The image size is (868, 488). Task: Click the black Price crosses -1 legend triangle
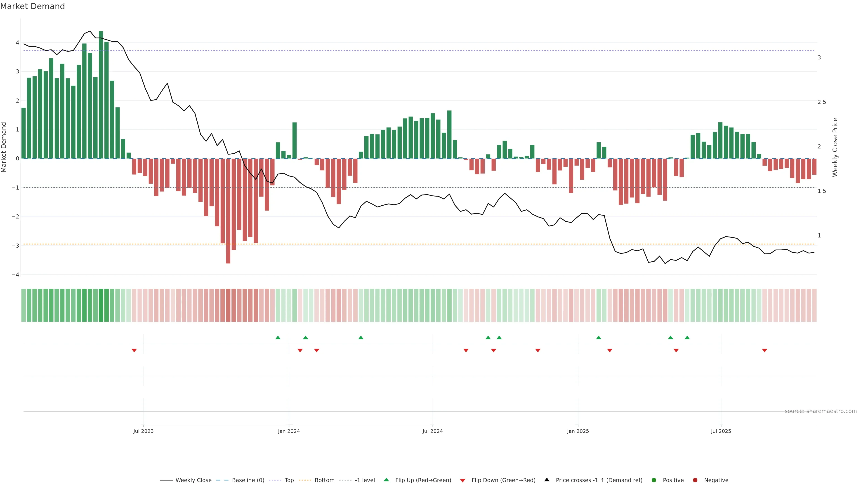(x=547, y=480)
